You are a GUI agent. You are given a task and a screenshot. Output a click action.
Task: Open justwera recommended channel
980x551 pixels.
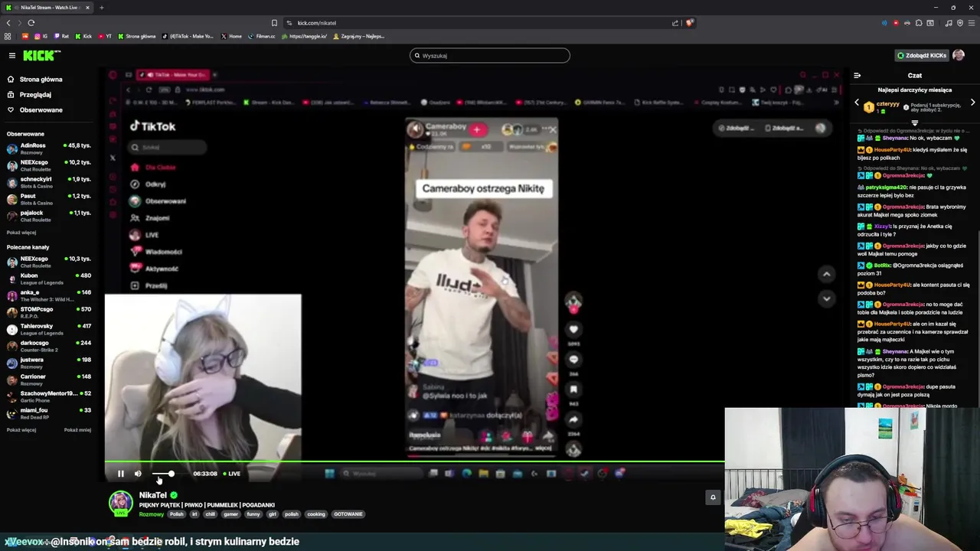(x=50, y=362)
